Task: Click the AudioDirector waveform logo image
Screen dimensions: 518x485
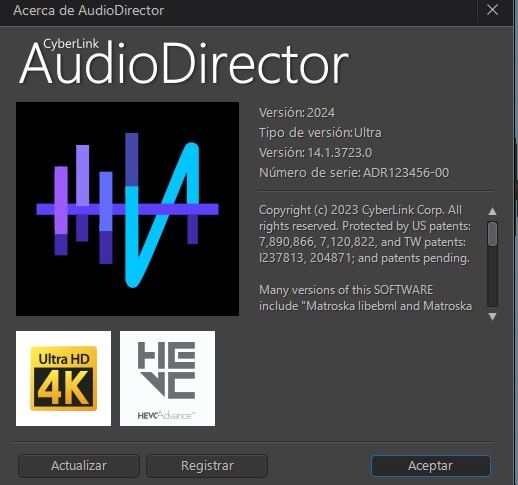Action: (x=127, y=209)
